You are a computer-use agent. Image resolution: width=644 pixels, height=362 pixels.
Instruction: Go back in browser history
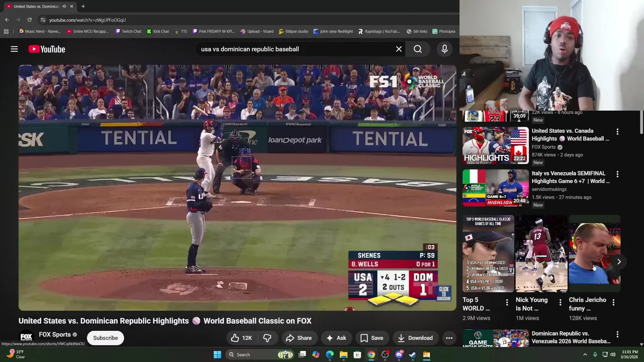click(7, 20)
